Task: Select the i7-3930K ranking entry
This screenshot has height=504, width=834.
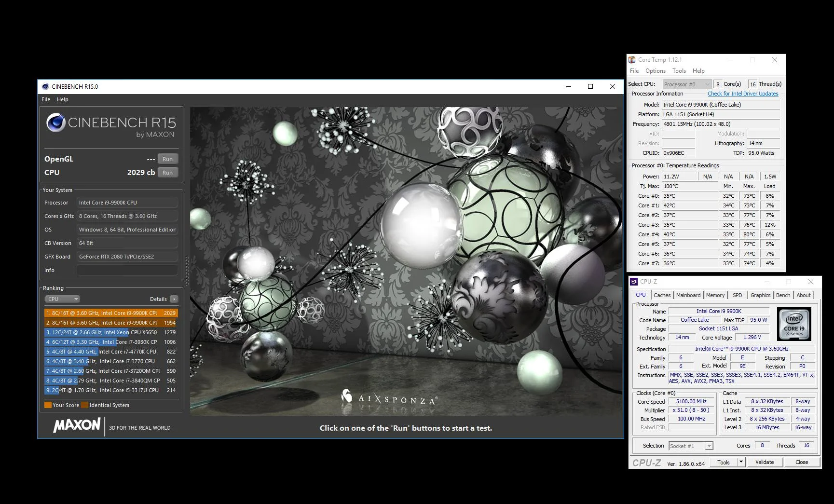Action: (x=111, y=342)
